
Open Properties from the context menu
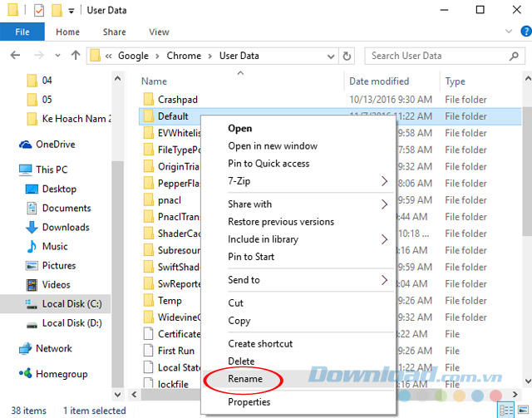coord(249,402)
